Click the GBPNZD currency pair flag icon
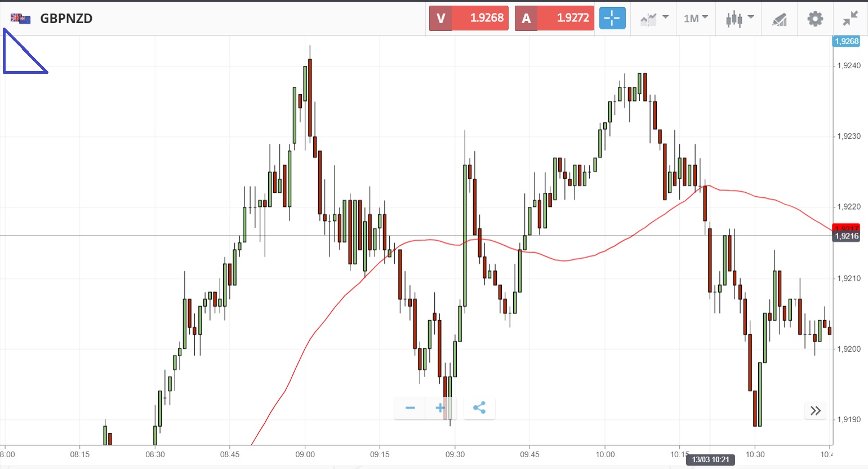The height and width of the screenshot is (469, 868). (20, 19)
